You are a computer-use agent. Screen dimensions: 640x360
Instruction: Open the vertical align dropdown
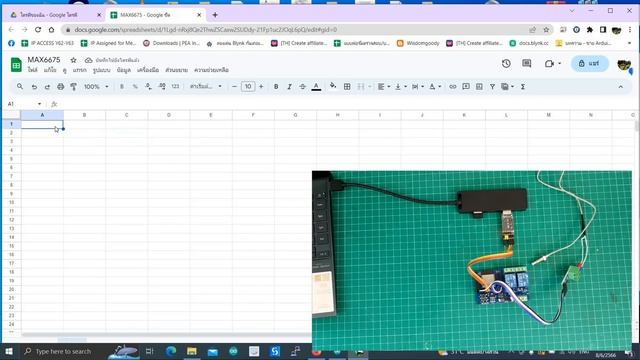coord(401,87)
